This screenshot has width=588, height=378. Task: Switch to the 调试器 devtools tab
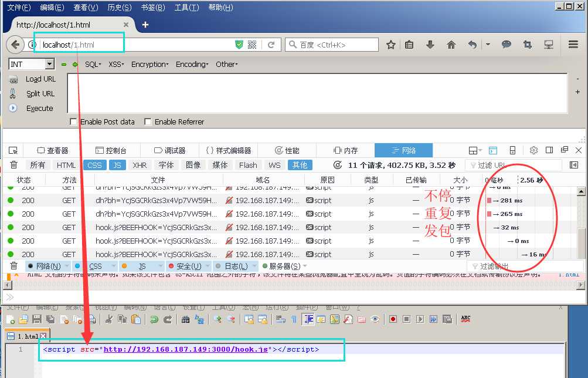click(x=170, y=150)
